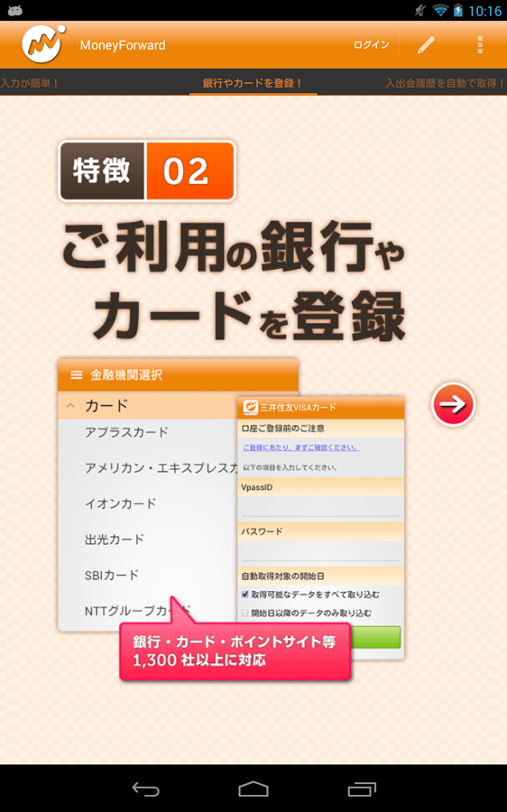Tap the 三井住友VISAカード header icon
The width and height of the screenshot is (507, 812).
click(251, 407)
